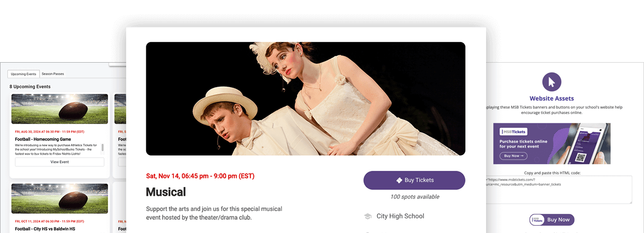Open the Season Passes tab

pyautogui.click(x=53, y=74)
